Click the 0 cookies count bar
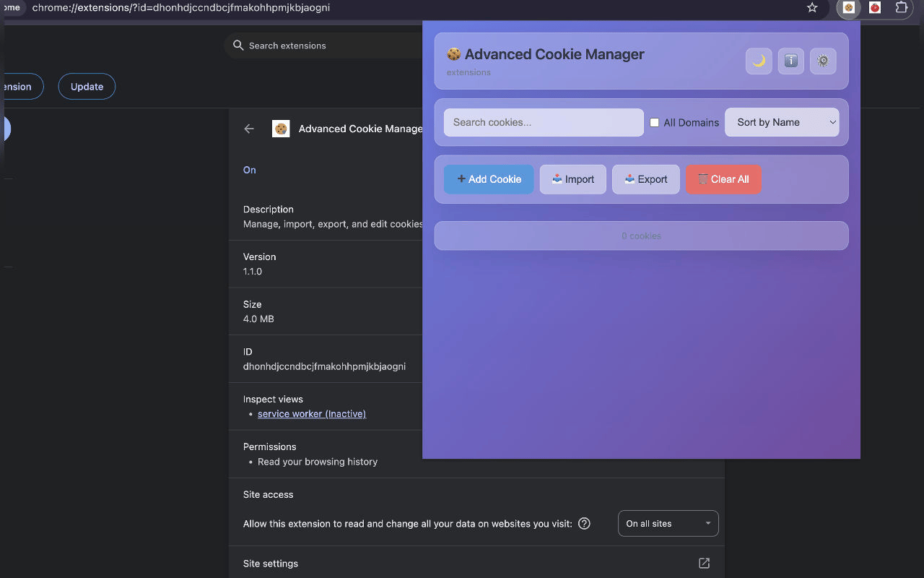 coord(642,236)
